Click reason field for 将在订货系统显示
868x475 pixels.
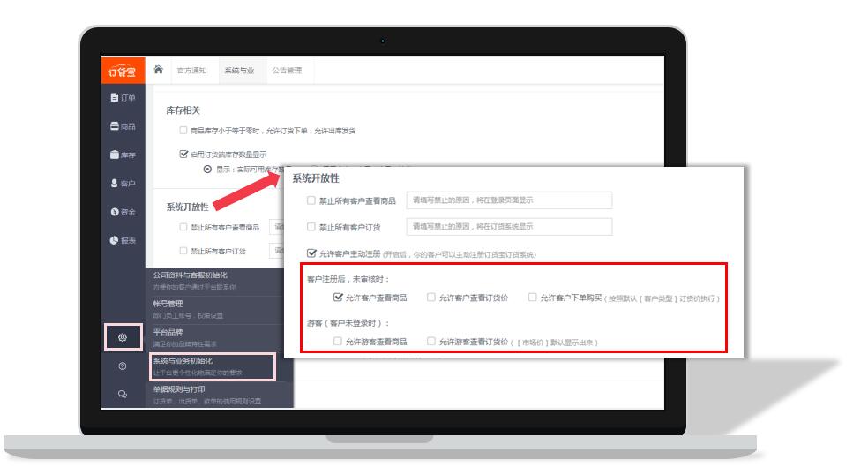(x=509, y=226)
